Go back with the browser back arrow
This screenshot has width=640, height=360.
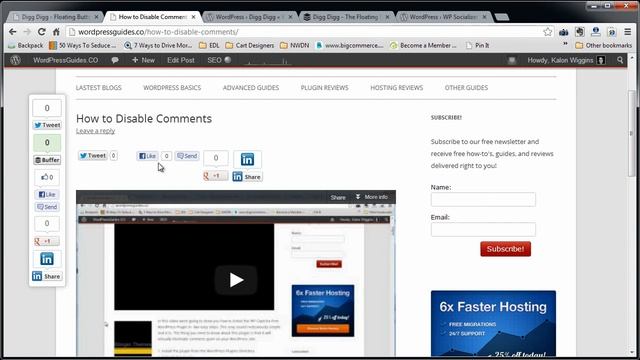click(x=13, y=32)
